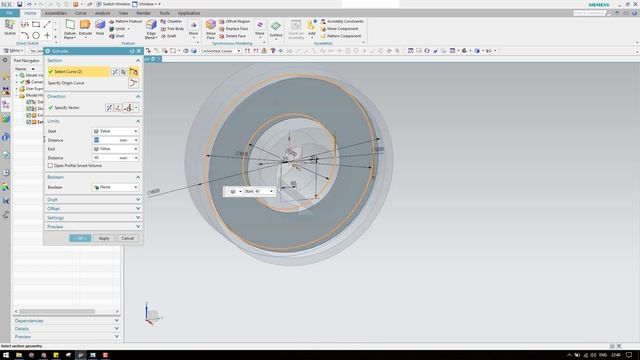Click the Pattern Component command
Image resolution: width=640 pixels, height=360 pixels.
tap(340, 36)
